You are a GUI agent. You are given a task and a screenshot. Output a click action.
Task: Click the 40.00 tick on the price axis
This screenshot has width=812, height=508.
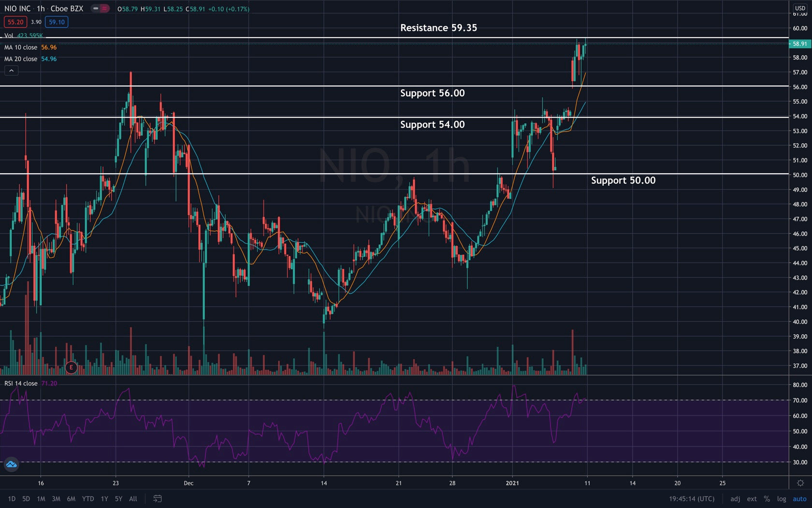click(800, 322)
